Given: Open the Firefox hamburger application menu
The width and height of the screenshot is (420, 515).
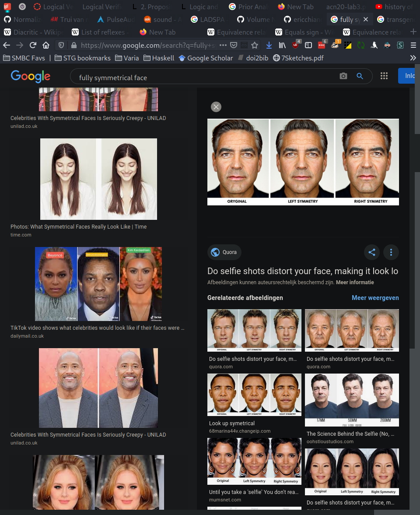Looking at the screenshot, I should tap(413, 45).
